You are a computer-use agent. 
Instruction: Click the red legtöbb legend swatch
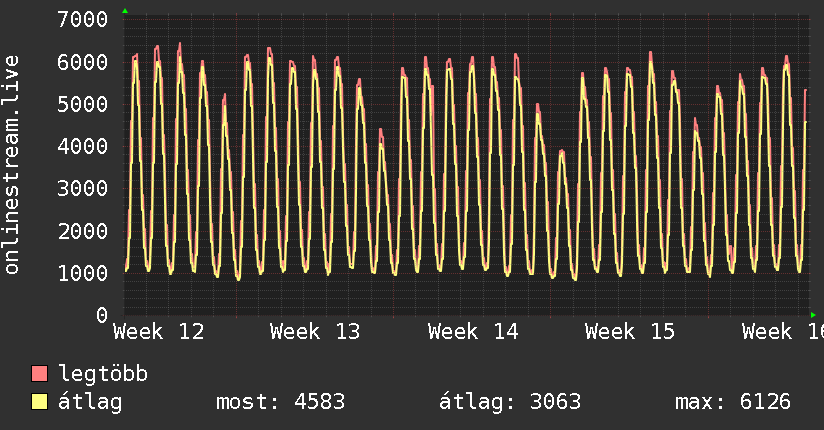click(40, 375)
